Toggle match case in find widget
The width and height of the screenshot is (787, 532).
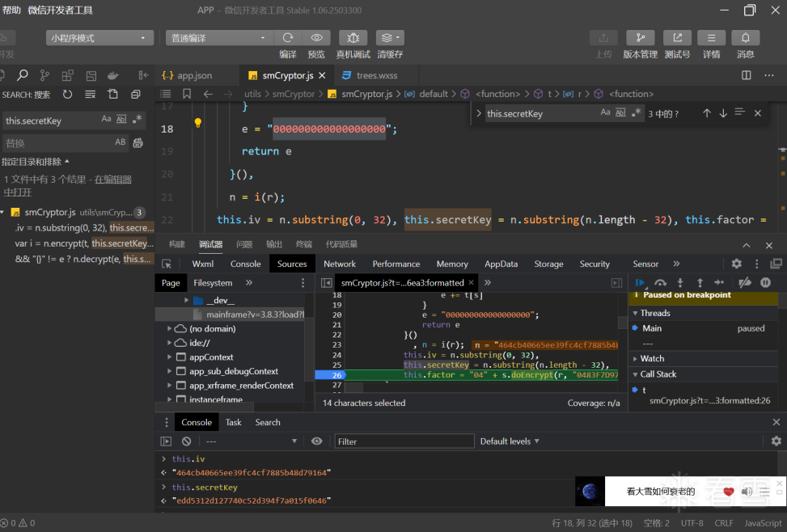click(605, 113)
